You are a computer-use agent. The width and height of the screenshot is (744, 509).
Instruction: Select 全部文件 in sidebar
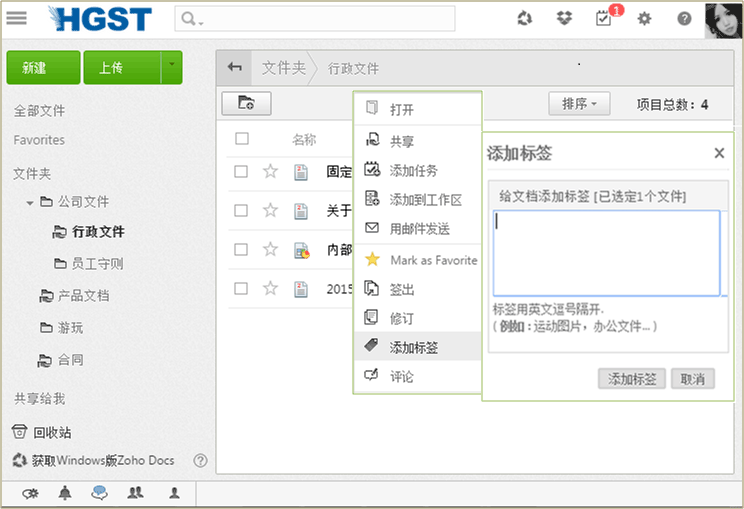[39, 111]
